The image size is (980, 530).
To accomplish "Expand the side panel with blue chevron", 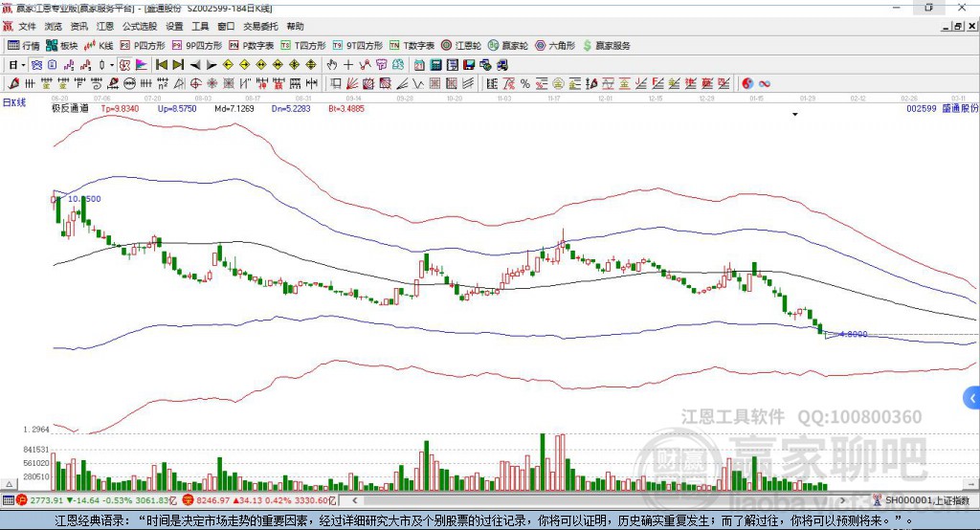I will (x=972, y=398).
